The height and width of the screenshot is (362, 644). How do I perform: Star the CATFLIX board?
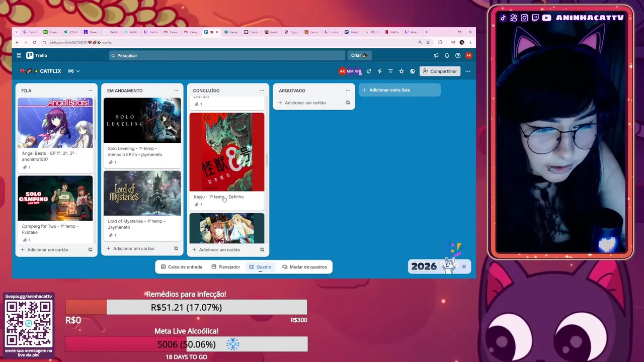coord(401,71)
